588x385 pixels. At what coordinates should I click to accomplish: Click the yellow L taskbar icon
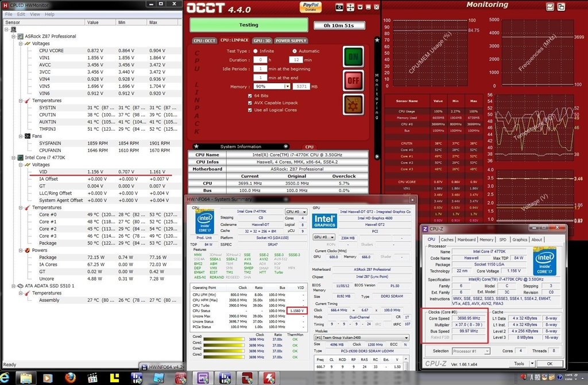click(x=114, y=378)
